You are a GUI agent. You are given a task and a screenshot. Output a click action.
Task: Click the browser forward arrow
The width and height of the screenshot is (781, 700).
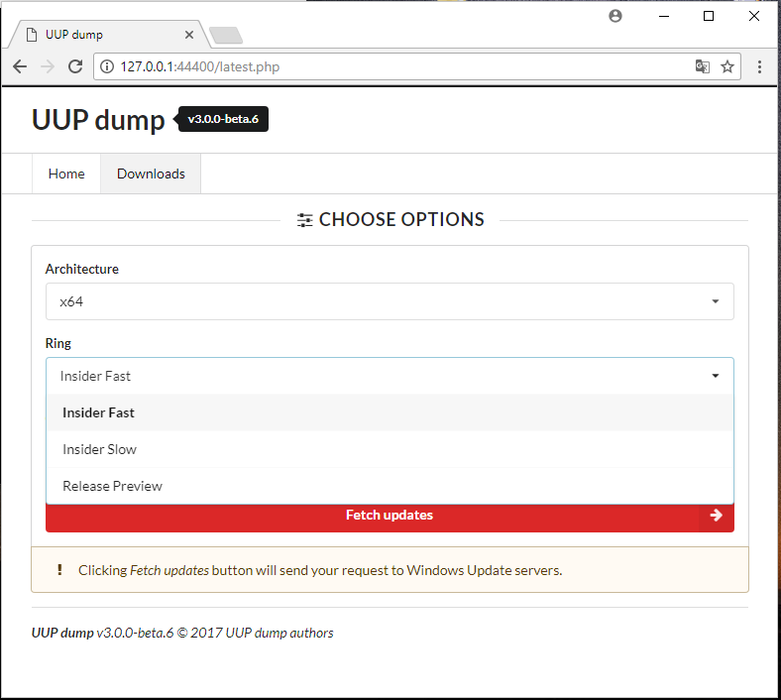pyautogui.click(x=48, y=66)
